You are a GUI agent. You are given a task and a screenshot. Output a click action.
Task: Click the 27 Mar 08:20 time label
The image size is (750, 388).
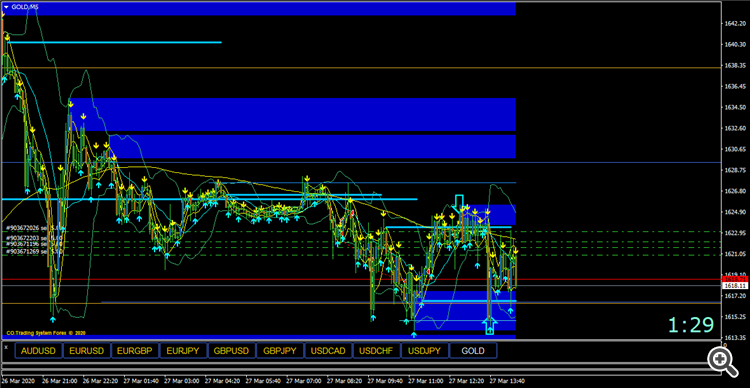pyautogui.click(x=344, y=381)
